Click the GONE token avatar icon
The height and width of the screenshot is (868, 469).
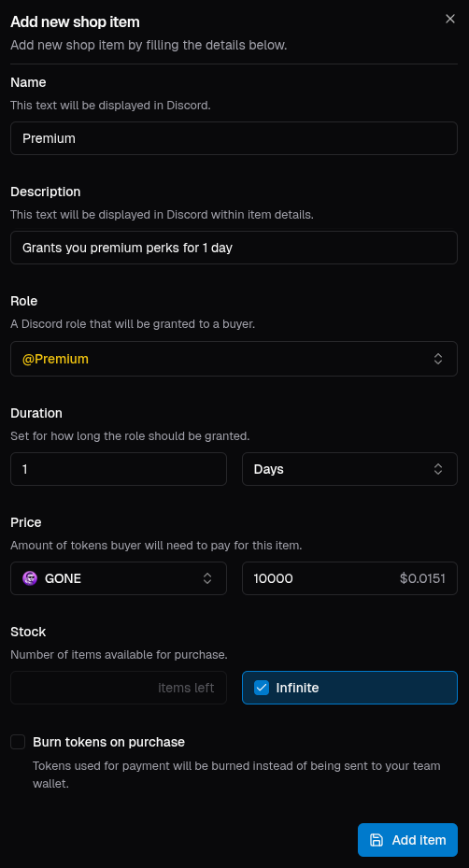[x=30, y=578]
